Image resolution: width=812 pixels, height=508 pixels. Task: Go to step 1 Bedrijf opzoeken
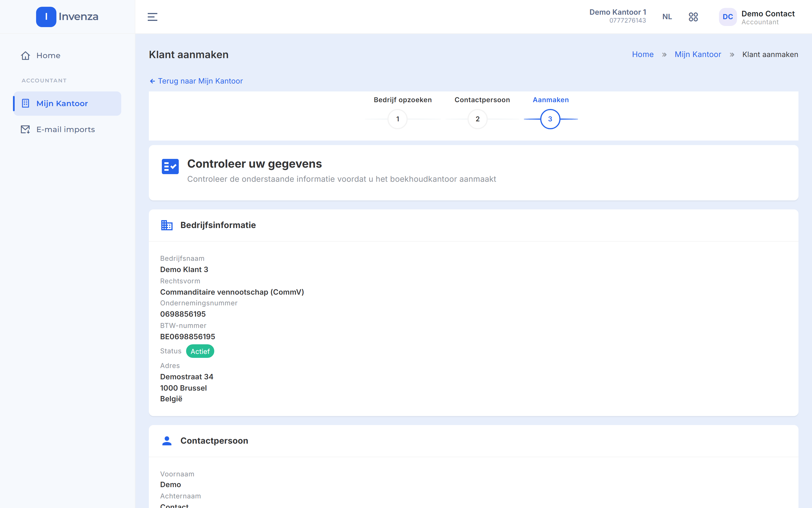[x=398, y=119]
